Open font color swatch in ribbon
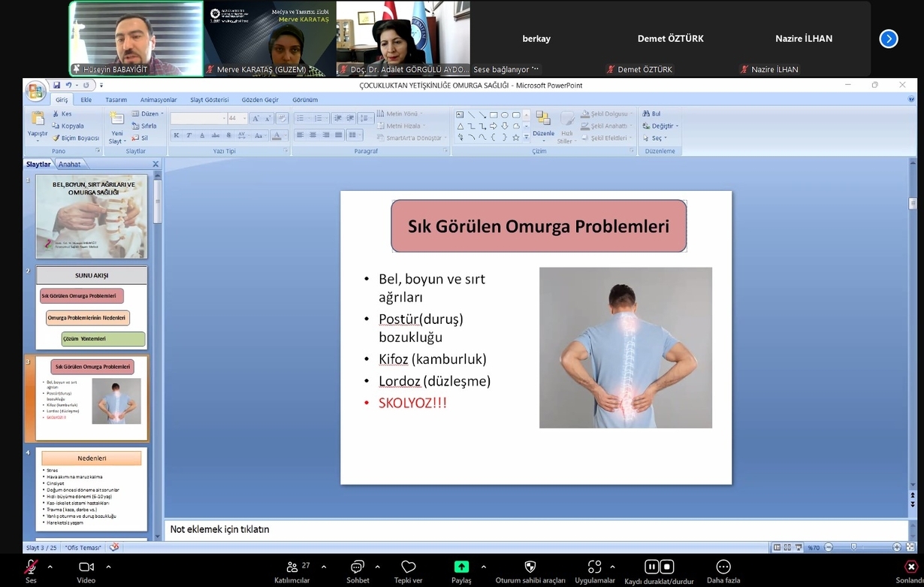The height and width of the screenshot is (587, 924). (276, 136)
